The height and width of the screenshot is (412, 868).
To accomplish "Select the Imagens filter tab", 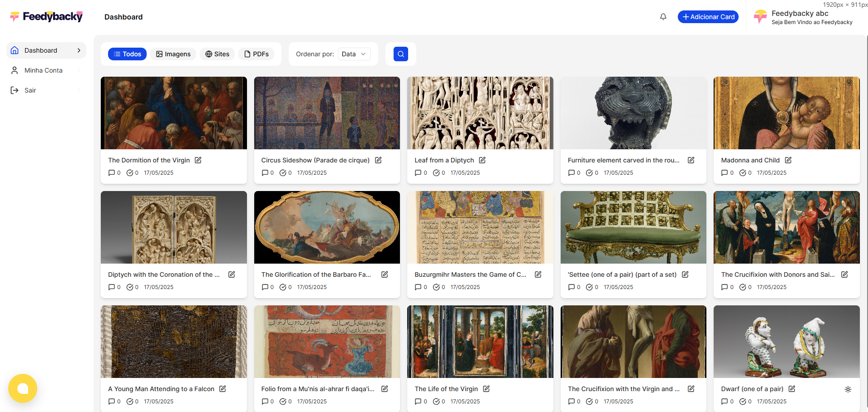I will tap(173, 54).
